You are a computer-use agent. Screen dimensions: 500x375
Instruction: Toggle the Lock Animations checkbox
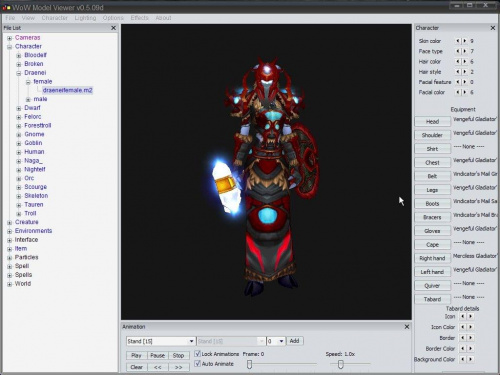click(x=197, y=354)
